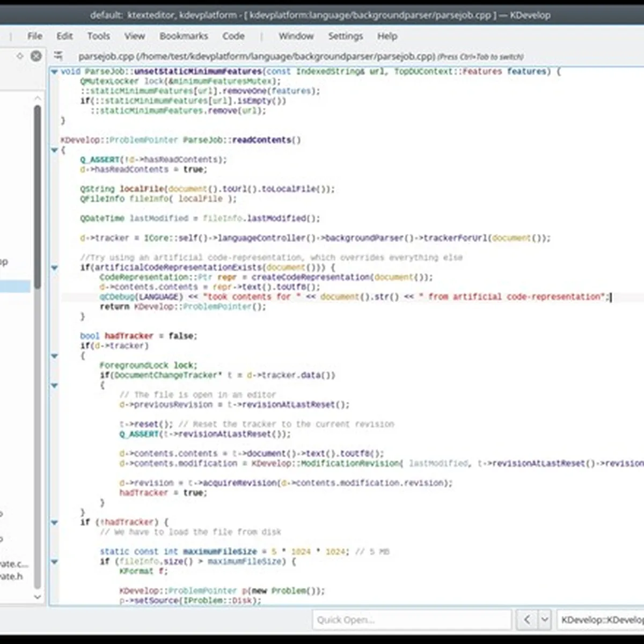Click the diamond float icon of left panel

click(x=20, y=56)
